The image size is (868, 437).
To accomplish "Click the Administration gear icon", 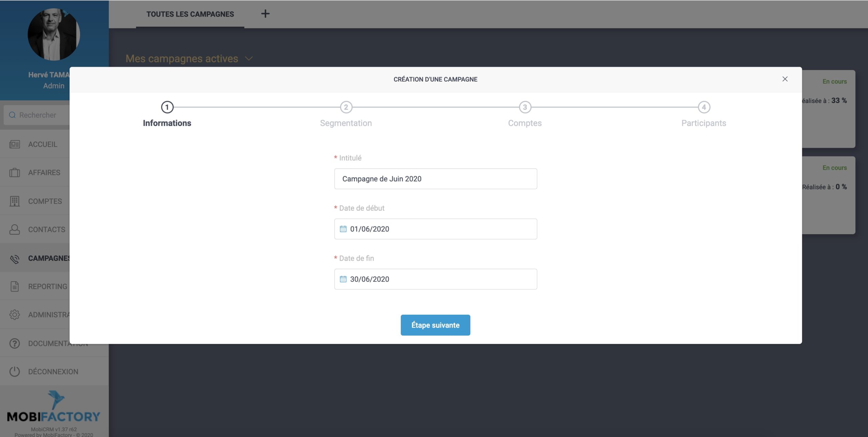I will tap(15, 315).
